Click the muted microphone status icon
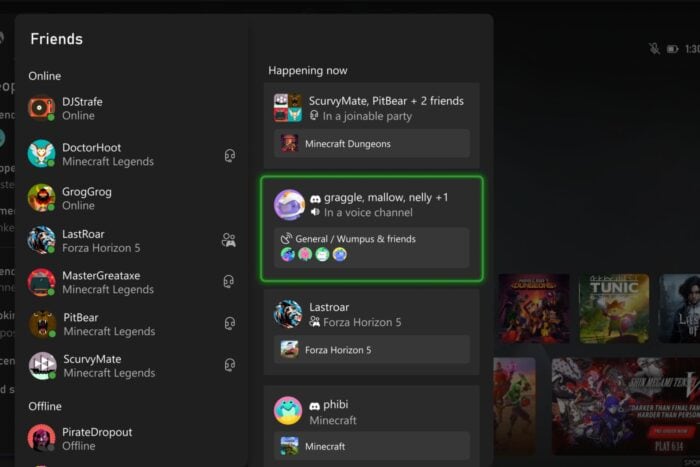This screenshot has height=467, width=700. [x=654, y=48]
